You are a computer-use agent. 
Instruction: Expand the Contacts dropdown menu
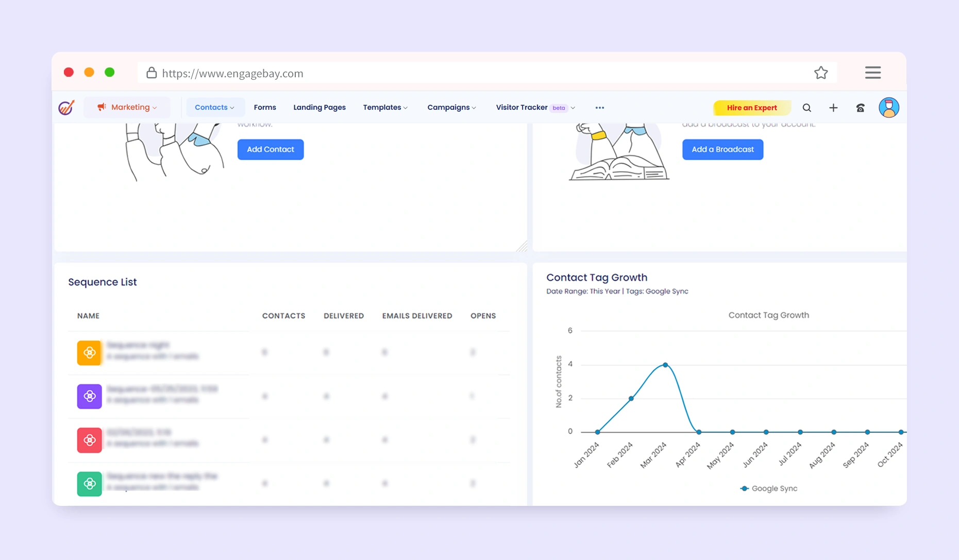(x=214, y=107)
